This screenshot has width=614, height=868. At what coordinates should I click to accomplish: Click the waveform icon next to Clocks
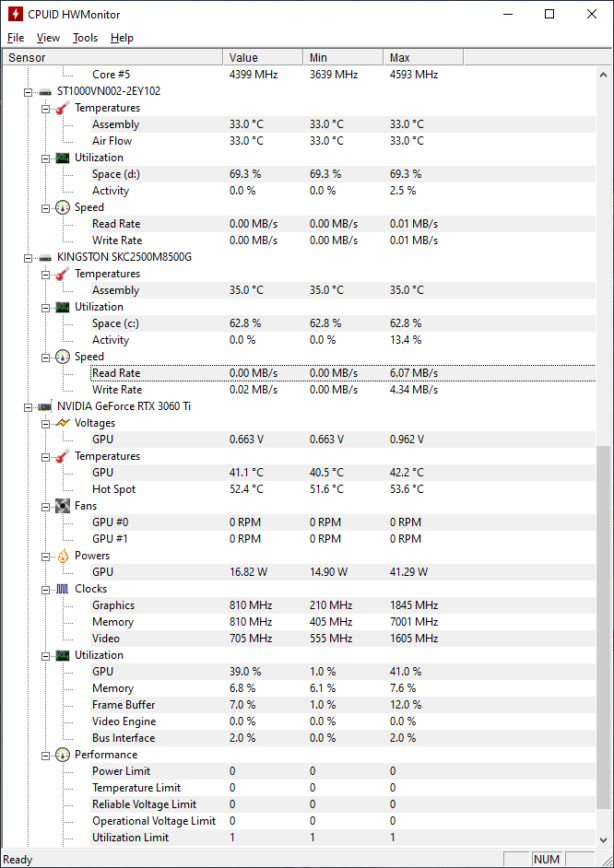(63, 589)
